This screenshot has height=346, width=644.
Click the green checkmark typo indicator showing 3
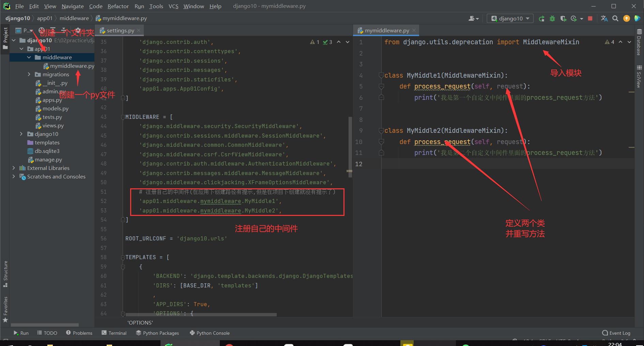tap(327, 42)
